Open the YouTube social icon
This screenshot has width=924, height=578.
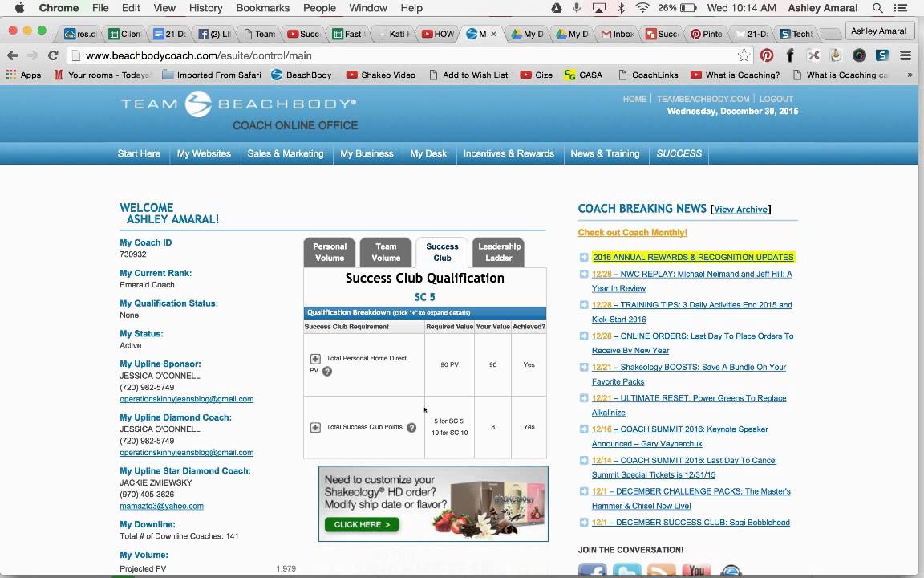coord(696,570)
